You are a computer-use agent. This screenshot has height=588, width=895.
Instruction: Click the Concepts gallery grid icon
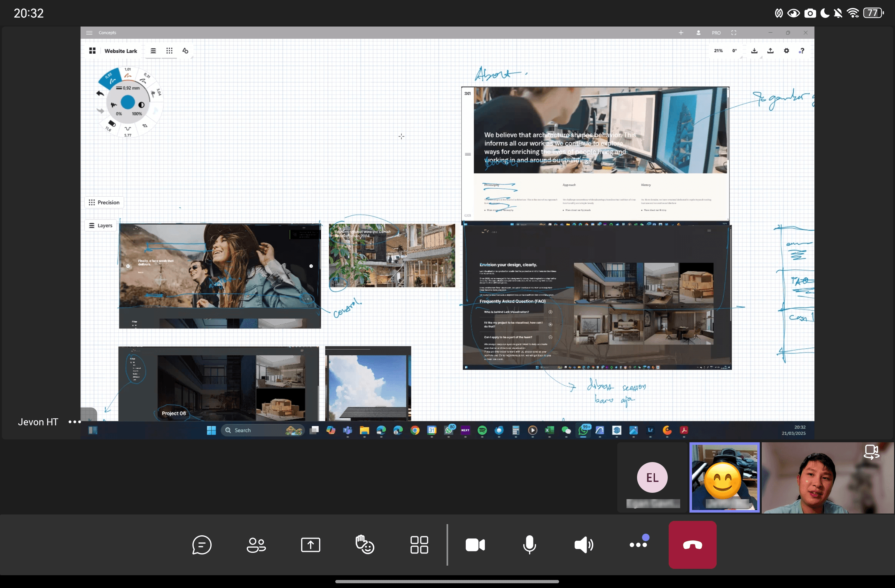coord(92,51)
